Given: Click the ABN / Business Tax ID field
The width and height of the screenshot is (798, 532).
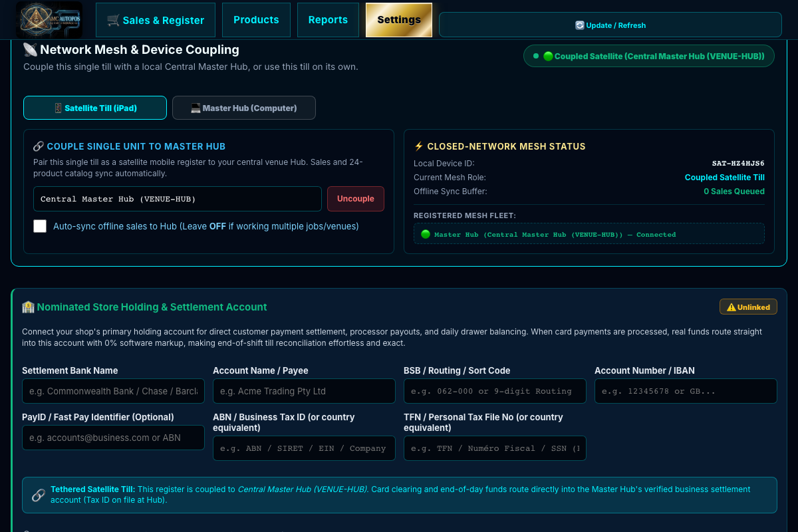Looking at the screenshot, I should (304, 448).
